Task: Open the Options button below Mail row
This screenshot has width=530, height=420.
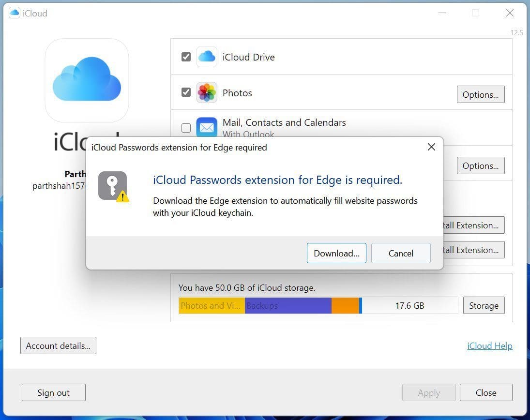Action: coord(480,165)
